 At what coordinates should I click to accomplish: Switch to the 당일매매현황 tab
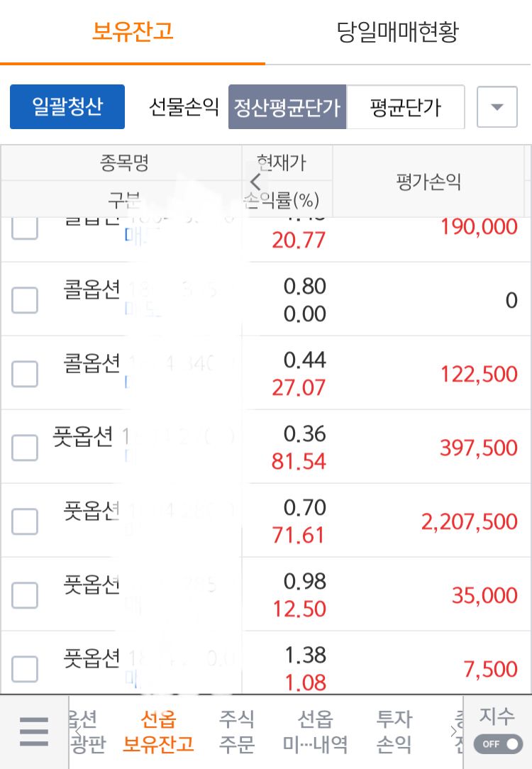tap(398, 33)
